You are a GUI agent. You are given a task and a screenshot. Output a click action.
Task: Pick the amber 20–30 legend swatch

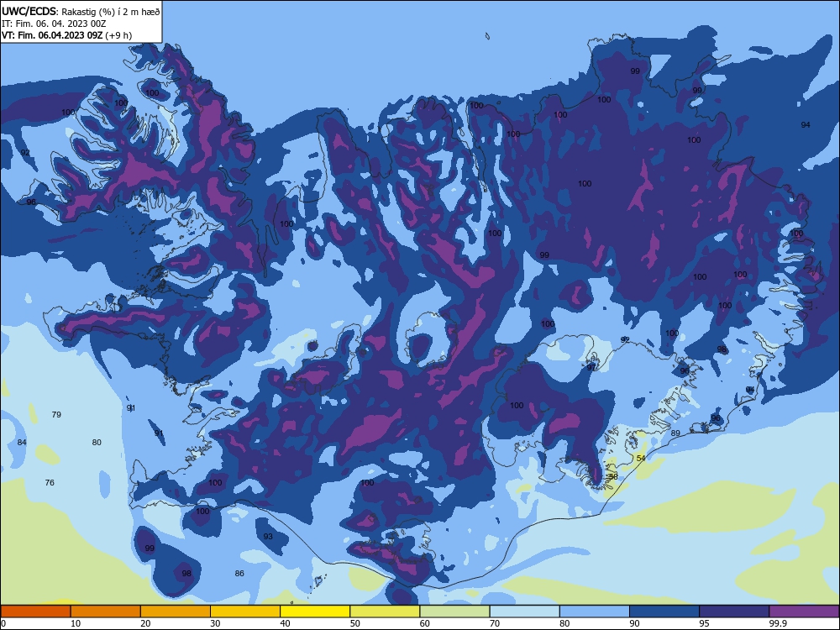[x=176, y=612]
